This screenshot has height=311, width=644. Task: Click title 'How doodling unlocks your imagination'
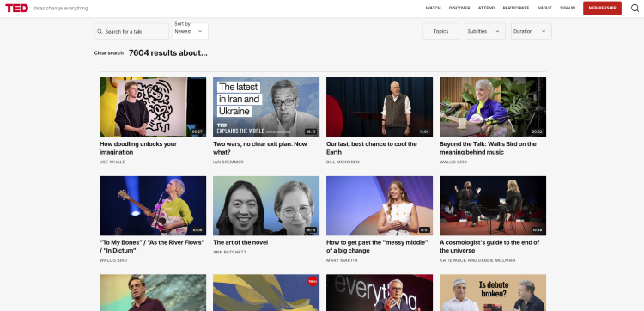138,148
